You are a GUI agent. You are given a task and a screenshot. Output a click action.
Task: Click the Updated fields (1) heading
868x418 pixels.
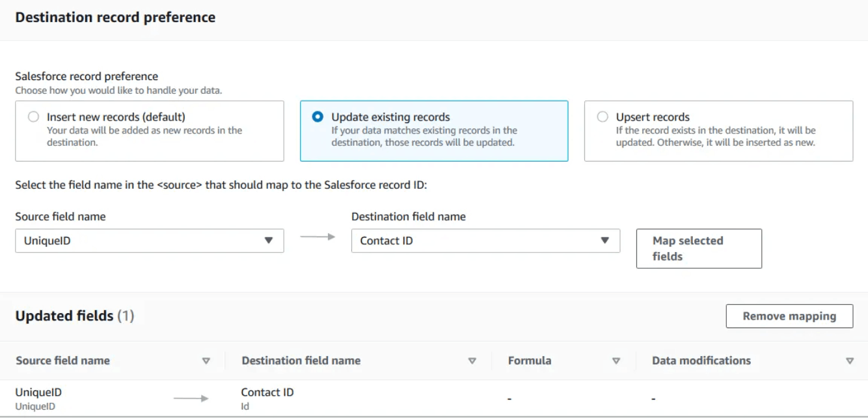point(75,316)
